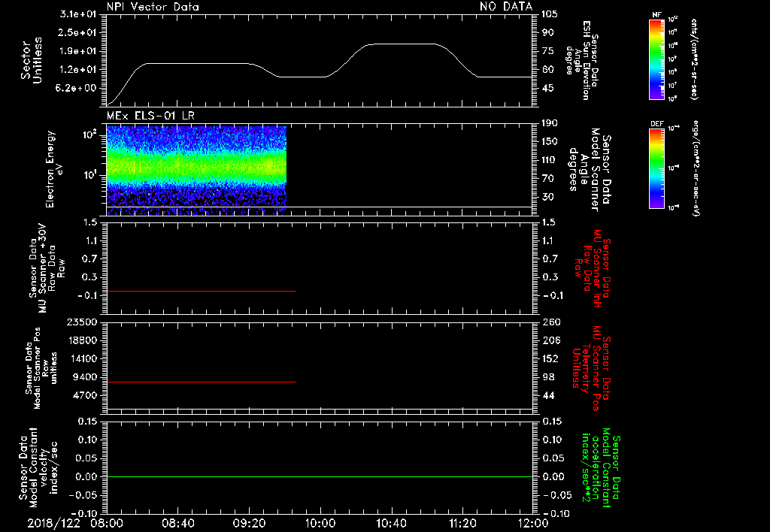Click the '98' telemetry axis tick
Viewport: 770px width, 532px height.
click(548, 377)
